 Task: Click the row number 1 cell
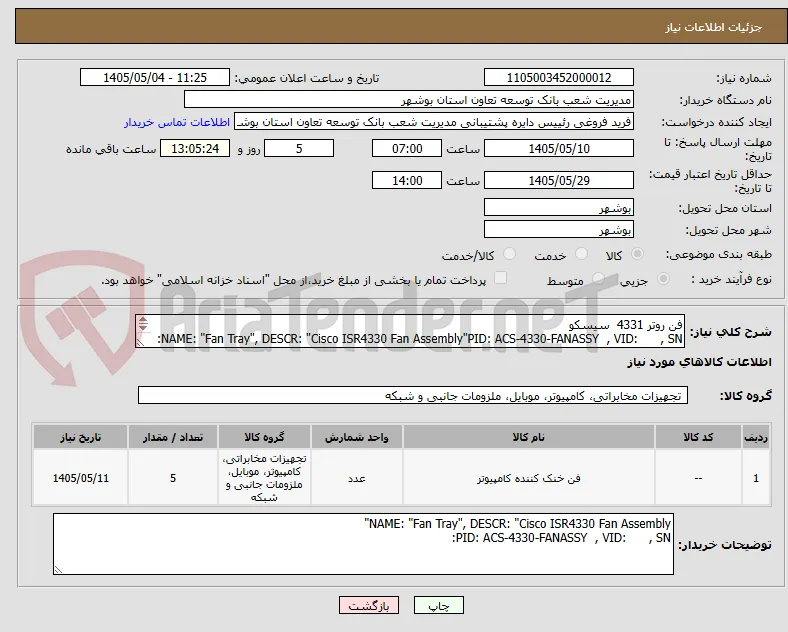click(x=756, y=478)
